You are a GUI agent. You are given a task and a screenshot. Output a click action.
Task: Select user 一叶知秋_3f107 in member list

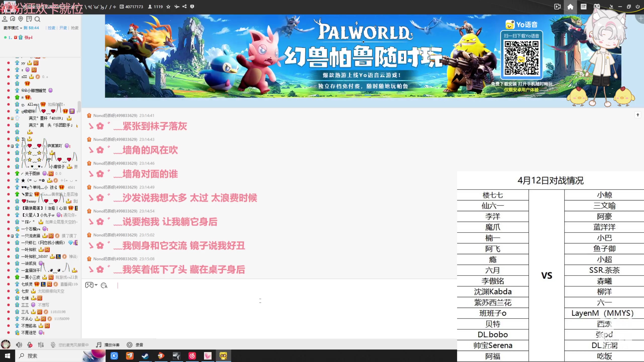(34, 256)
